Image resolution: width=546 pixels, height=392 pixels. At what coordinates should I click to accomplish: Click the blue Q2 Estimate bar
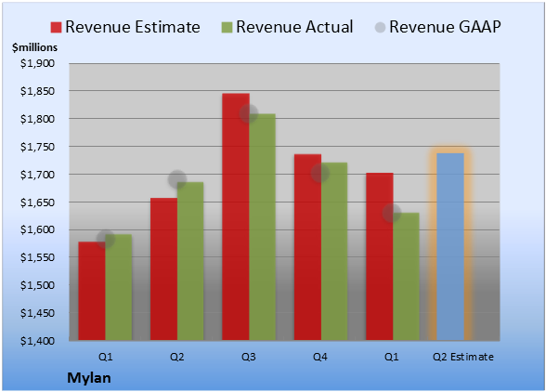coord(450,247)
